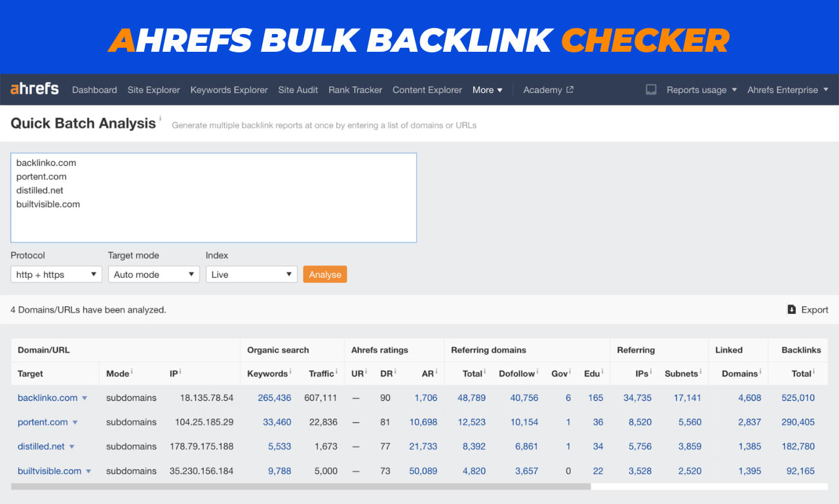Click the Export icon above the results table
The height and width of the screenshot is (504, 839).
click(792, 309)
